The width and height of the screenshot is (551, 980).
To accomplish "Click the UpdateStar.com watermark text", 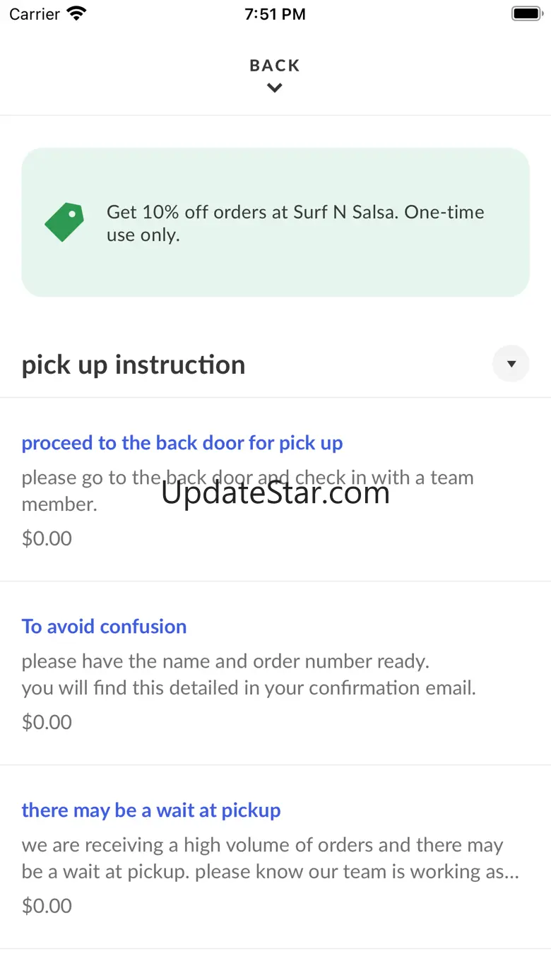I will (x=275, y=493).
